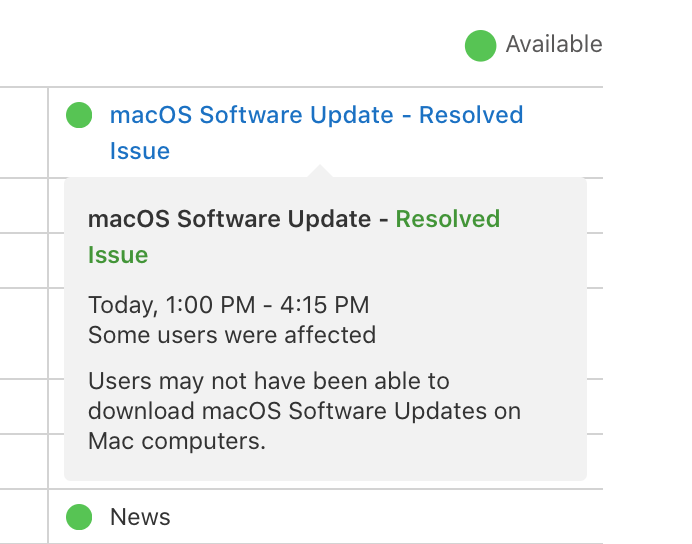Click blue "Resolved" word in the link
This screenshot has height=544, width=692.
[471, 116]
